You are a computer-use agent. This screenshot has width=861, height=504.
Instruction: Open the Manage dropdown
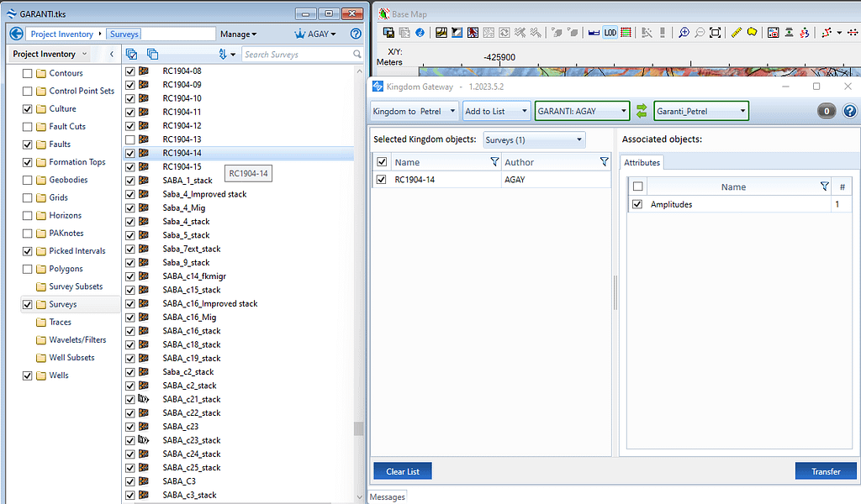(238, 34)
